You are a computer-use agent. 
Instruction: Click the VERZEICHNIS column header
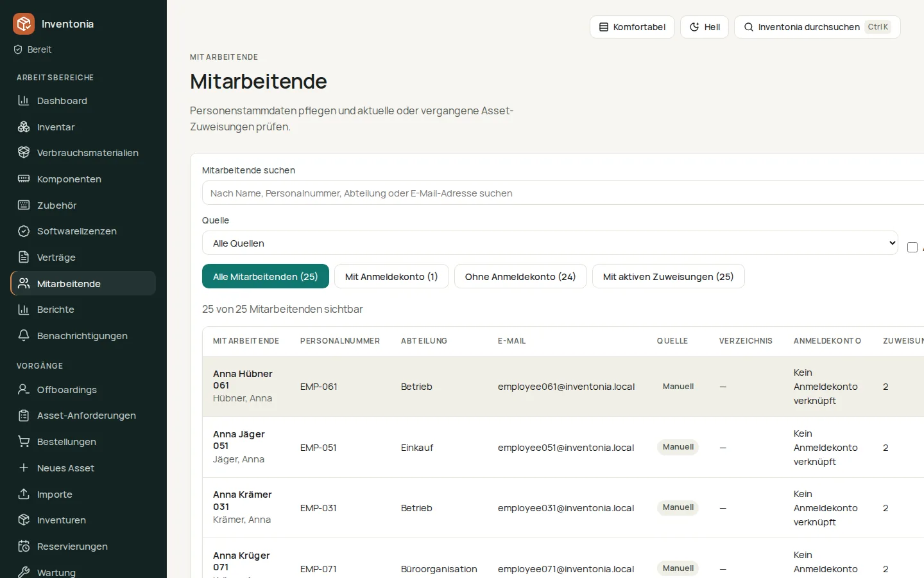pyautogui.click(x=746, y=341)
